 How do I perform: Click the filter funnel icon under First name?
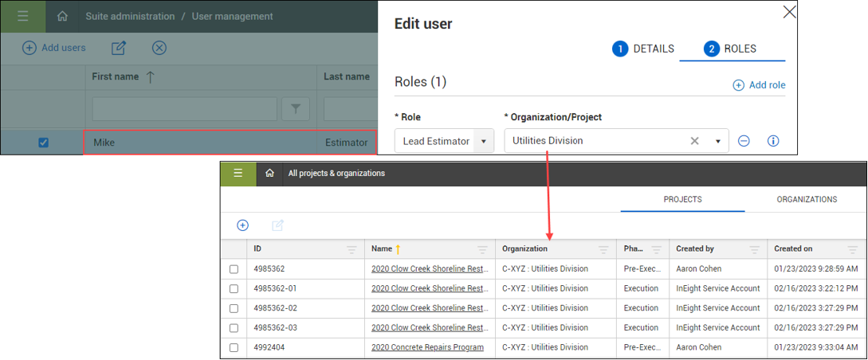[x=296, y=109]
